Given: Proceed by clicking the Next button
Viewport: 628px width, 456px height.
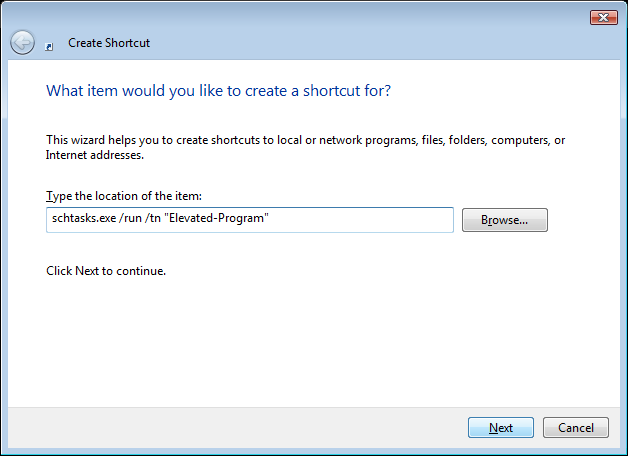Looking at the screenshot, I should (x=501, y=428).
